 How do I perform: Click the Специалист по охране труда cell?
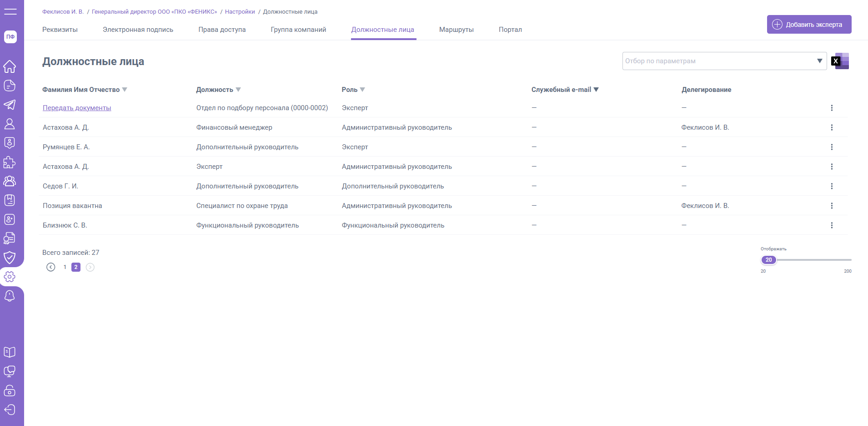tap(242, 206)
